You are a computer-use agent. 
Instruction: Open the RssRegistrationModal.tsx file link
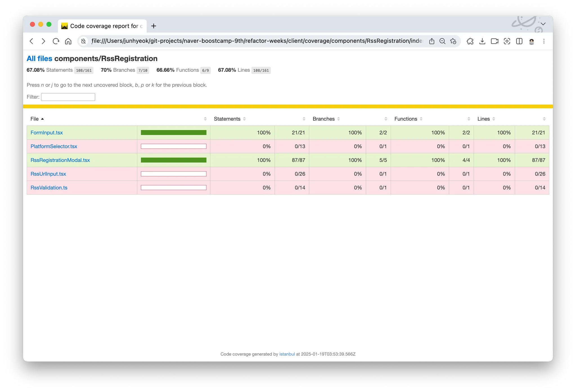(60, 160)
